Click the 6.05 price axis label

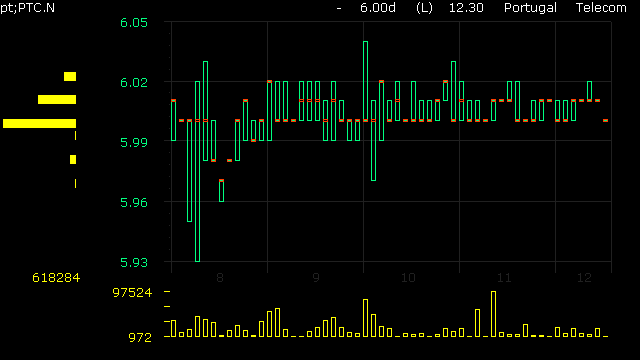134,22
